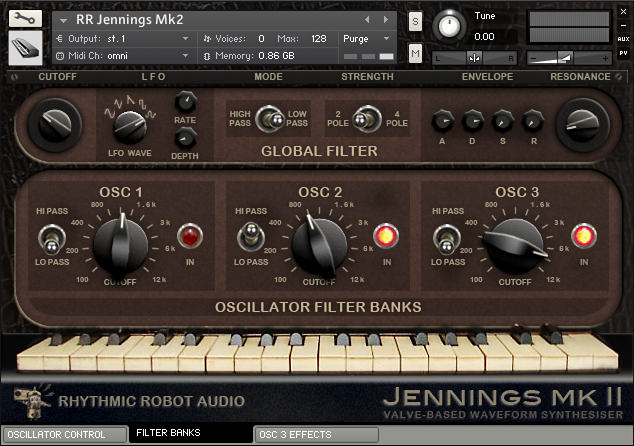Toggle the High Pass / Low Pass mode switch

pos(270,119)
